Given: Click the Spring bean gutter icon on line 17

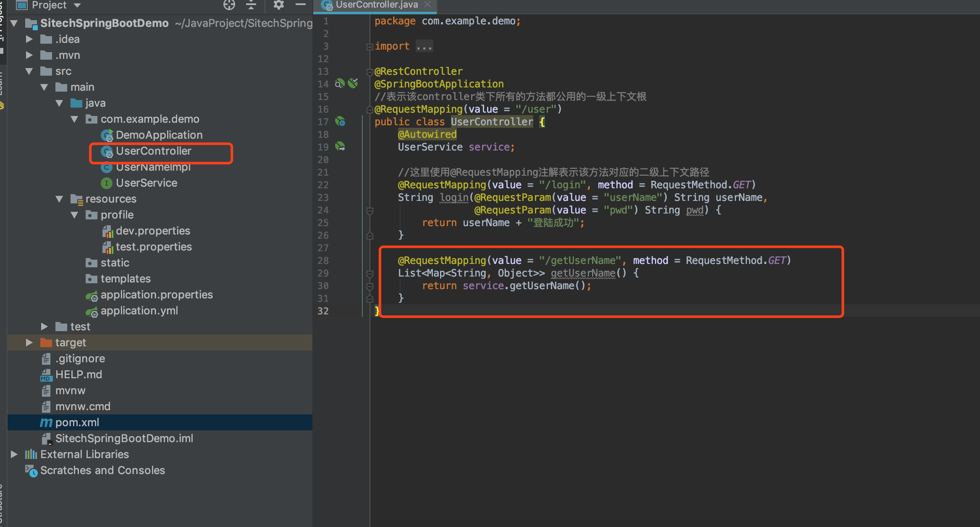Looking at the screenshot, I should coord(340,122).
